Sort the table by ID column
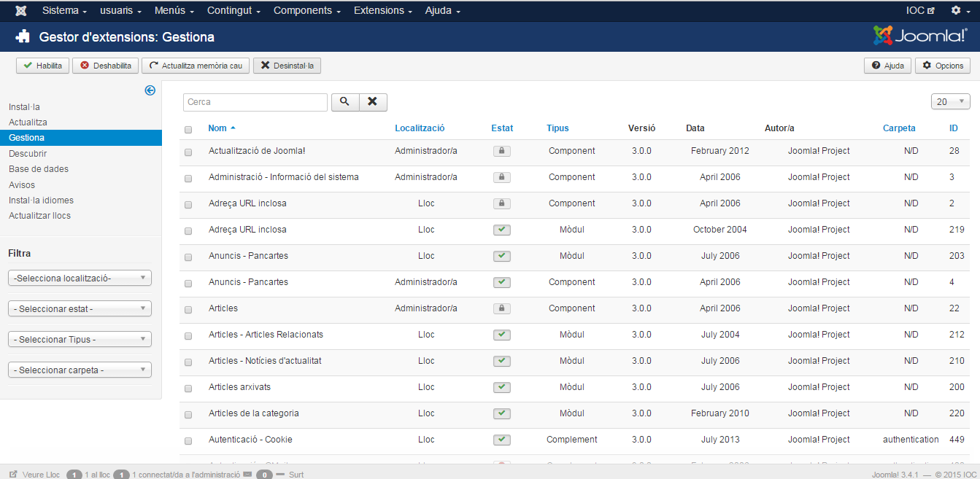980x479 pixels. 954,128
